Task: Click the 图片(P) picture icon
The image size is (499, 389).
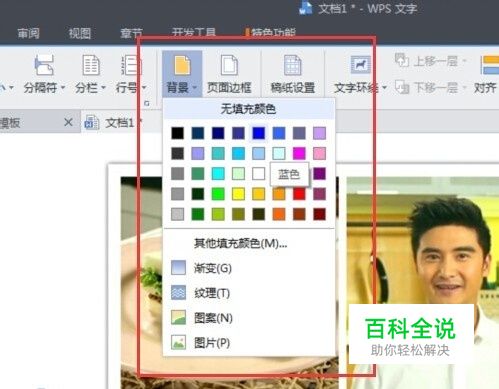Action: tap(178, 342)
